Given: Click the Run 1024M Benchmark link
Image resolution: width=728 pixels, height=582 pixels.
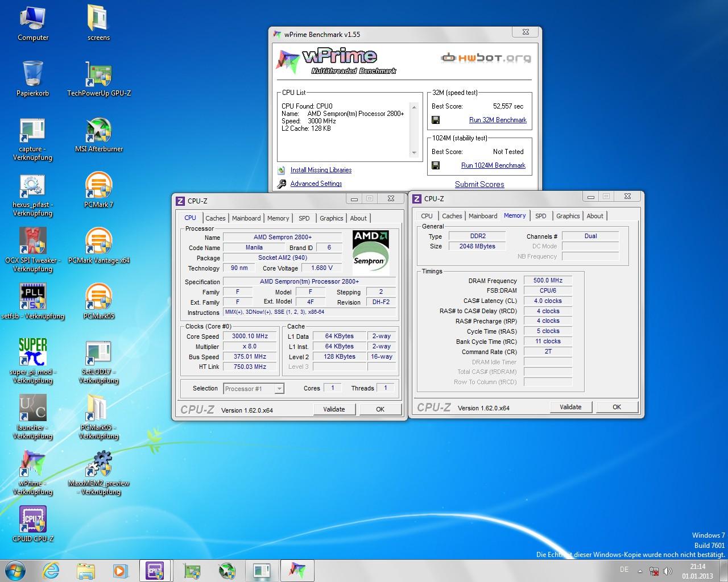Looking at the screenshot, I should (493, 165).
